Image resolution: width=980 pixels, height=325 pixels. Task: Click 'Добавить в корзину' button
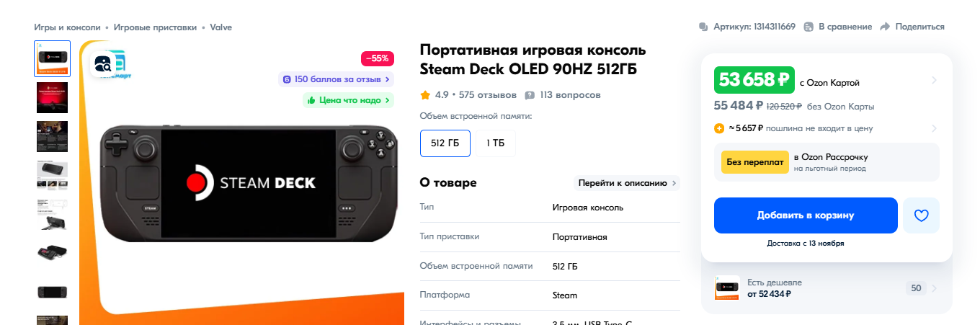tap(805, 215)
